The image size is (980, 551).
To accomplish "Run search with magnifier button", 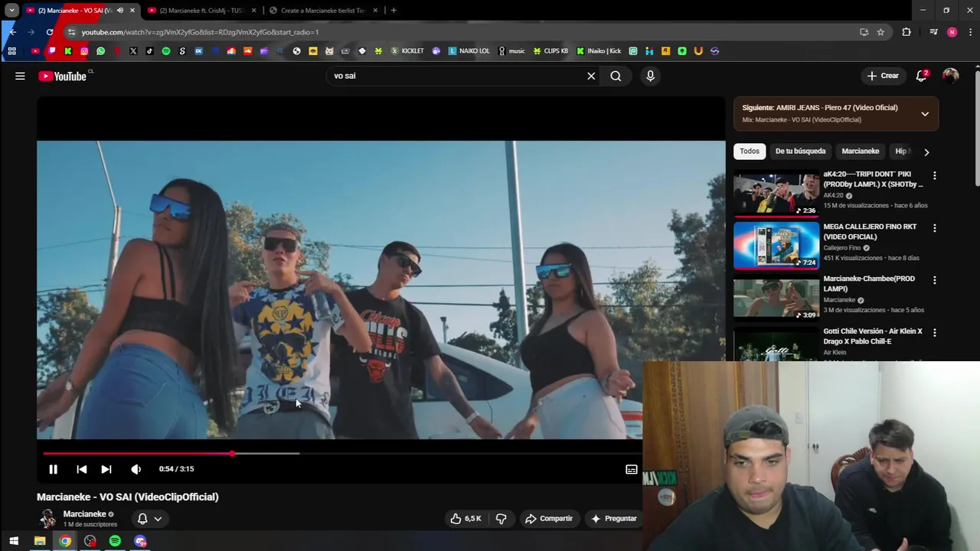I will click(616, 76).
